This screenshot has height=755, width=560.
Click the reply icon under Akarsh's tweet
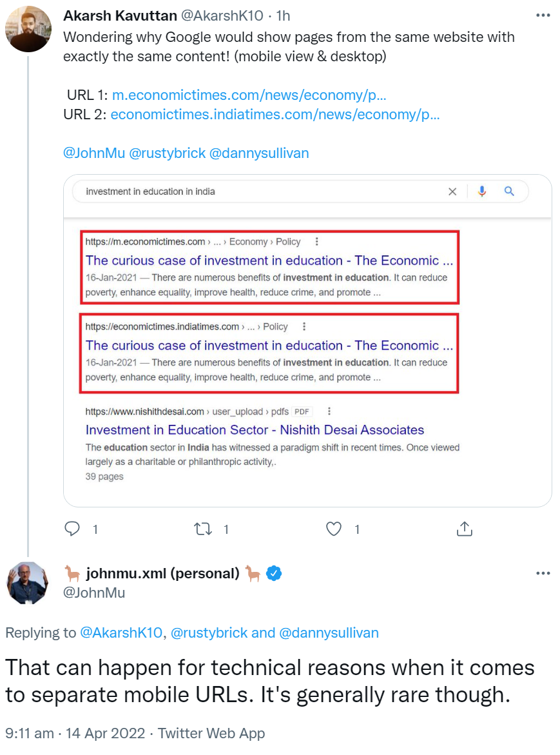click(73, 529)
